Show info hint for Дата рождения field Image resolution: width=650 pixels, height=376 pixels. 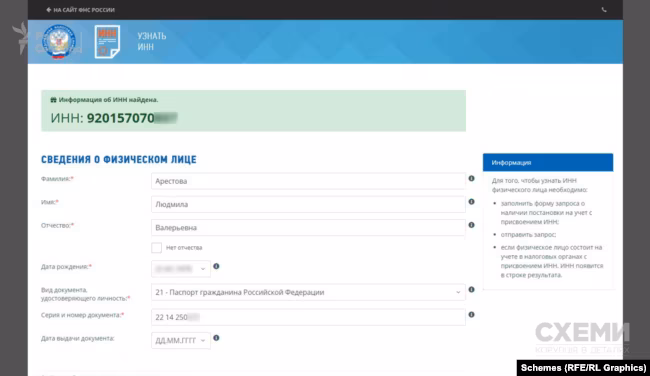pos(216,266)
